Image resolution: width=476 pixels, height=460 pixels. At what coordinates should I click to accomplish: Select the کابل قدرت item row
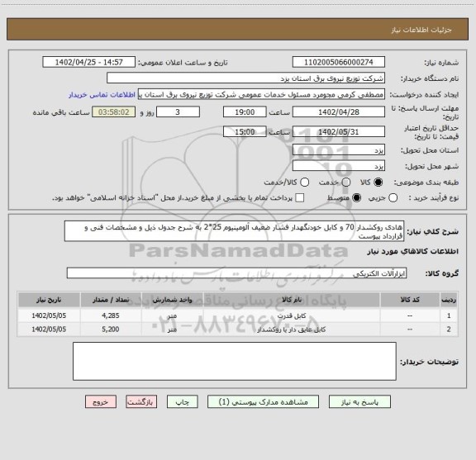[238, 315]
